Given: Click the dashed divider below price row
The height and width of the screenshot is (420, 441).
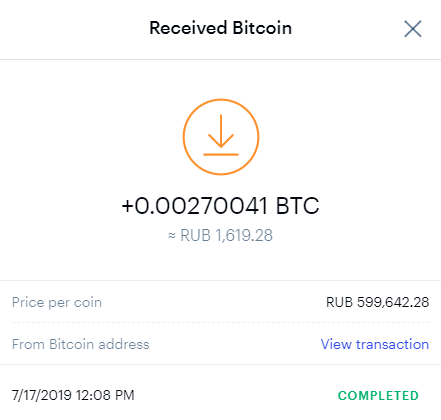Looking at the screenshot, I should point(221,323).
